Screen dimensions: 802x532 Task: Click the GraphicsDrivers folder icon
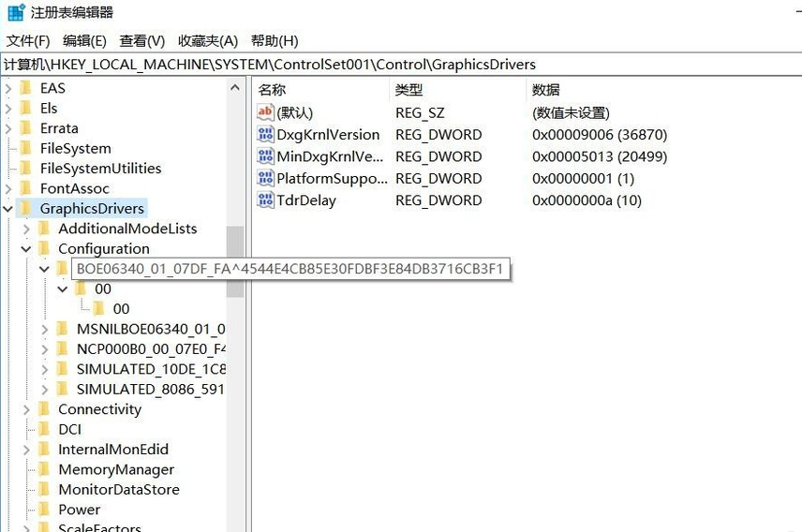point(25,208)
